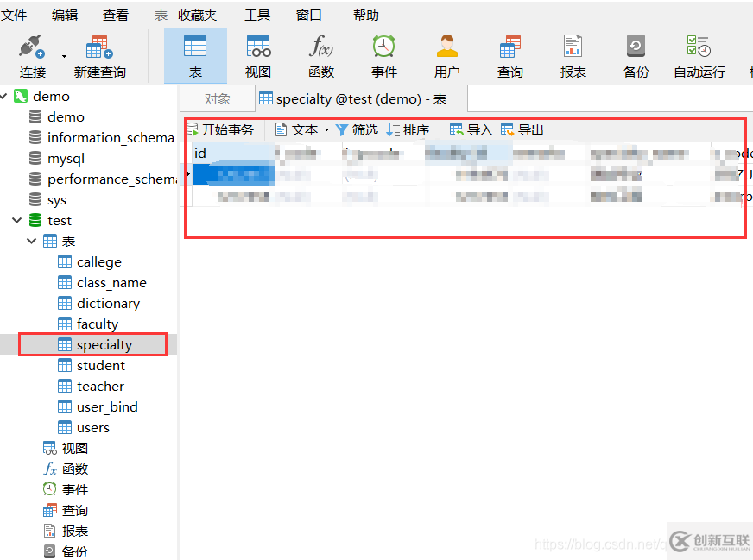The width and height of the screenshot is (753, 560).
Task: Click the demo connection name in the tree
Action: [51, 96]
